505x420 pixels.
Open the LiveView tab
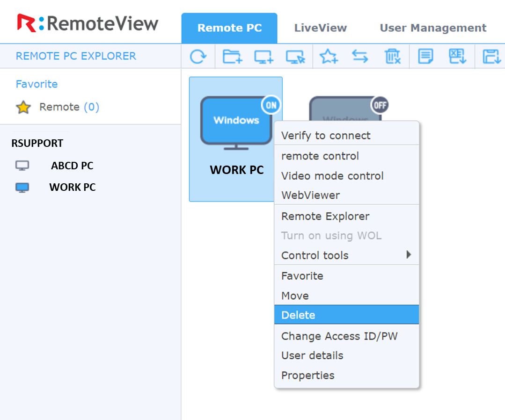tap(321, 28)
